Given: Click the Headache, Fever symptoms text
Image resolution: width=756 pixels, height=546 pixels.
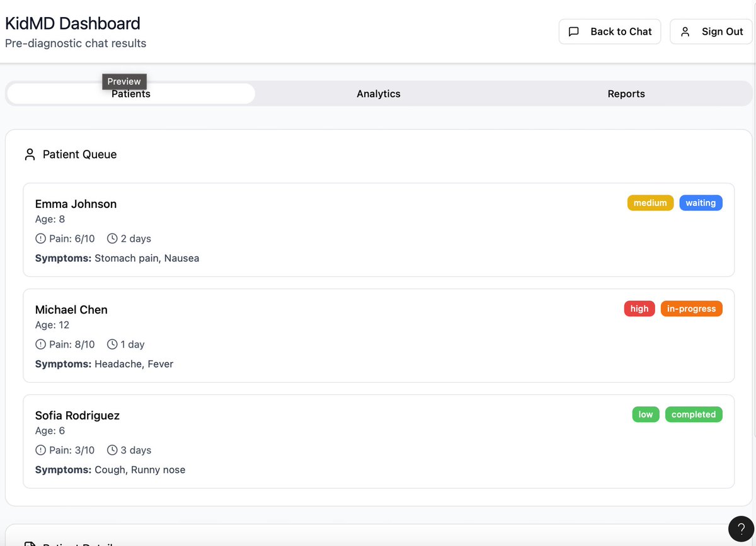Looking at the screenshot, I should click(134, 364).
